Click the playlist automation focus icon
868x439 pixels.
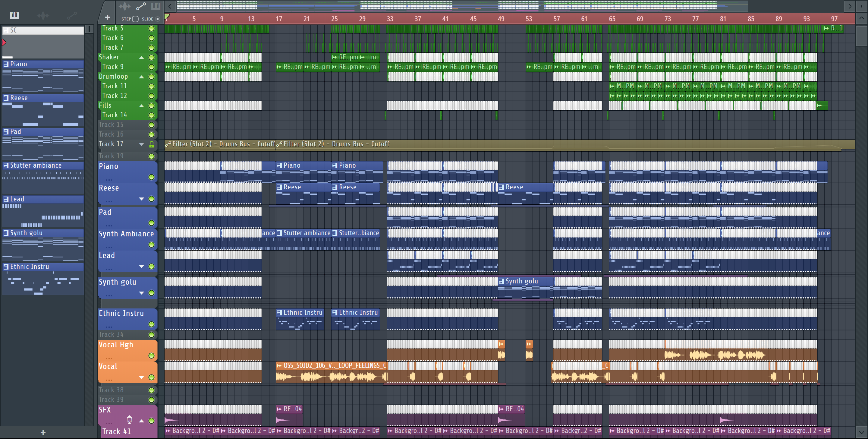pyautogui.click(x=140, y=6)
